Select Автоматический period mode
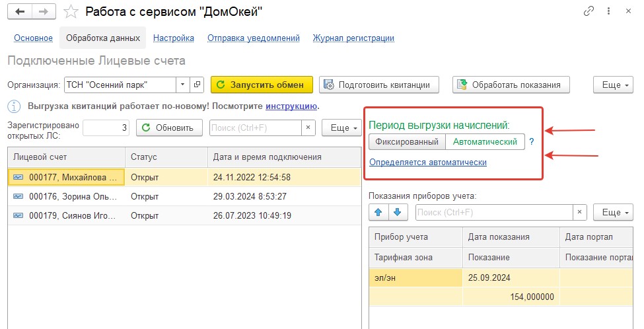The width and height of the screenshot is (644, 329). (x=485, y=141)
